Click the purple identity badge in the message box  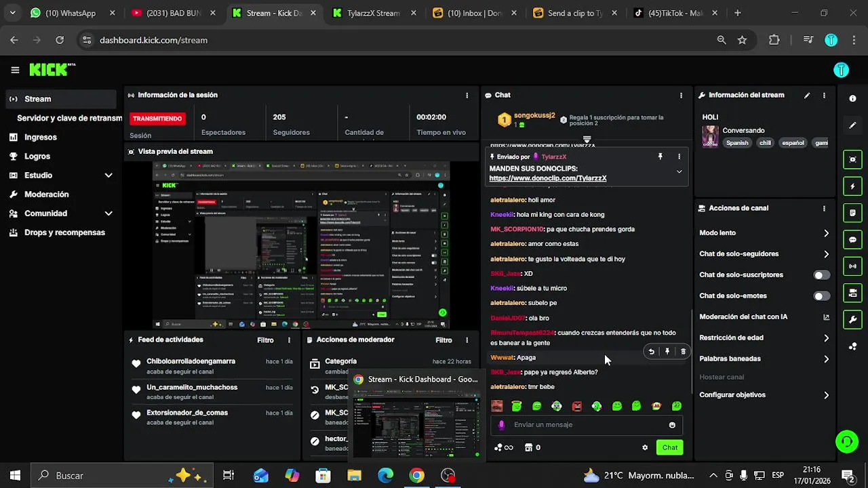pyautogui.click(x=501, y=425)
